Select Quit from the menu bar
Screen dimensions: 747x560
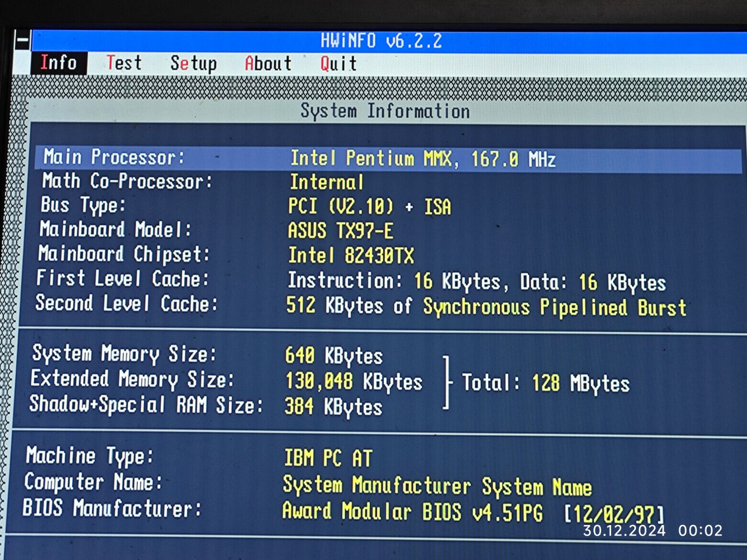(x=338, y=64)
